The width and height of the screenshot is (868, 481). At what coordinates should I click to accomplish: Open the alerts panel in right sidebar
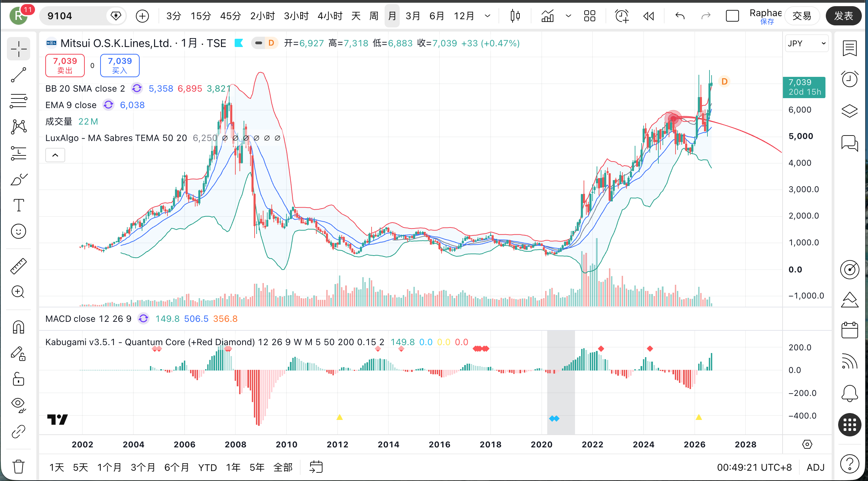point(849,79)
